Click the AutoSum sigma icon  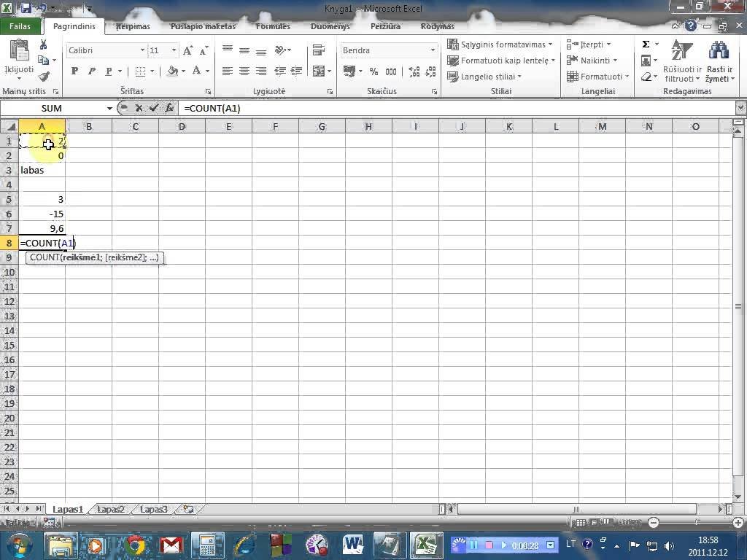coord(646,44)
